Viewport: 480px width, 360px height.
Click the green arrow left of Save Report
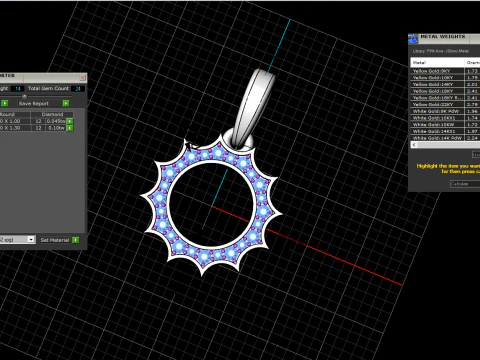[x=5, y=103]
